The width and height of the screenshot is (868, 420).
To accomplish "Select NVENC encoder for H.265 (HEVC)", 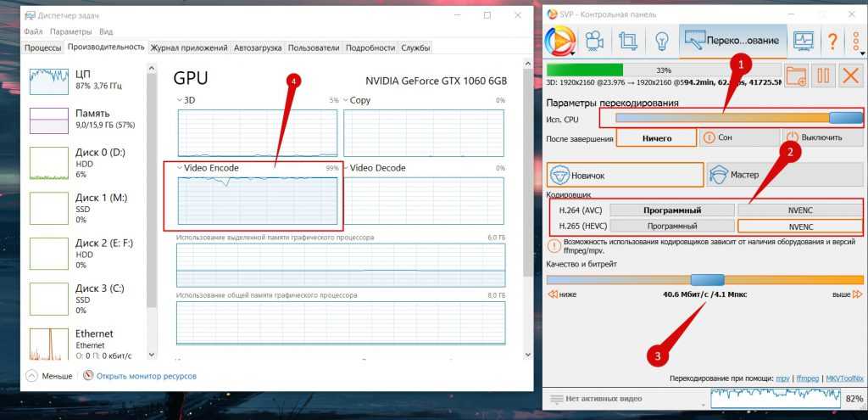I will (800, 227).
